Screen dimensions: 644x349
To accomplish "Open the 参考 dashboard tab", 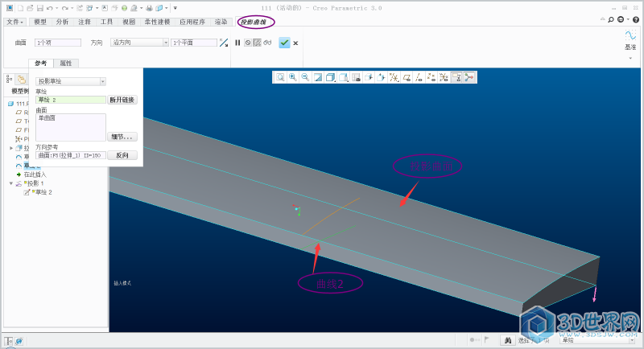I will point(41,64).
